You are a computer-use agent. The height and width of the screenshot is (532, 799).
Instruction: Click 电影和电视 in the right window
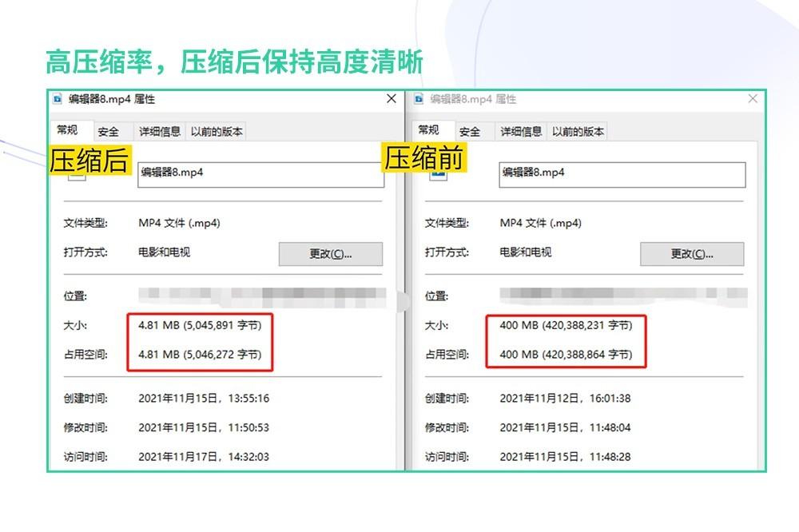526,252
